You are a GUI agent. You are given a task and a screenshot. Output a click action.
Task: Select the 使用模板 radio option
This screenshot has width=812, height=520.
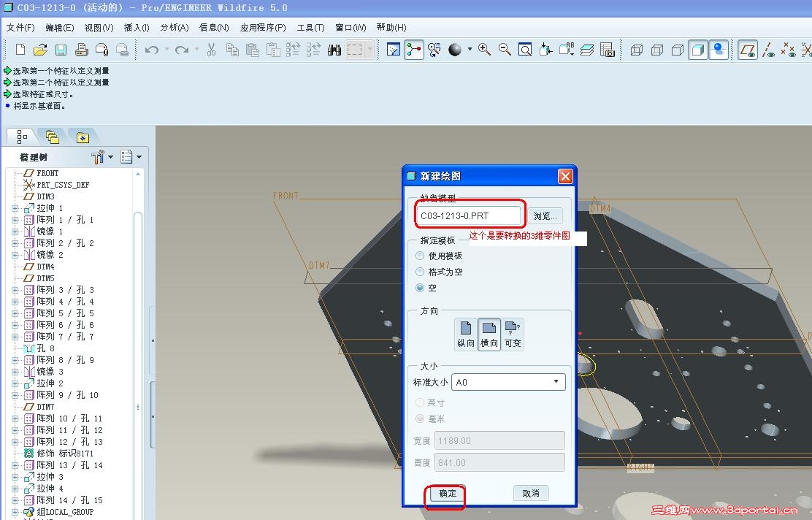point(420,256)
